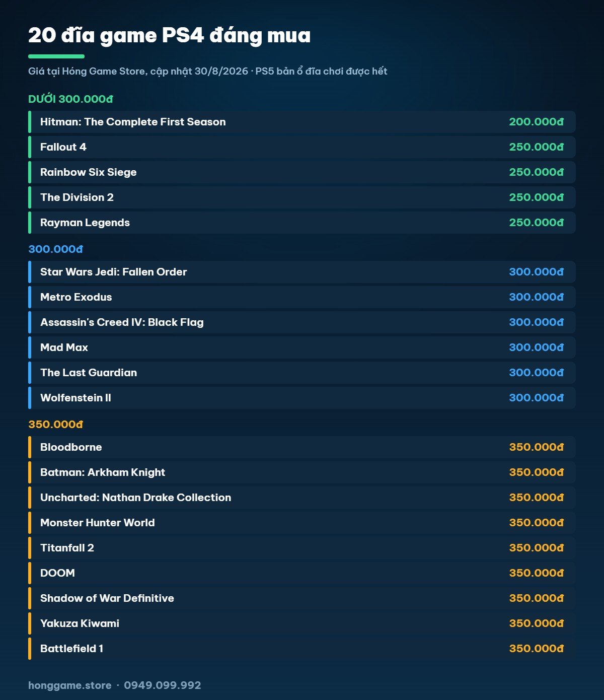Select the Wolfenstein II title
604x700 pixels.
coord(75,398)
